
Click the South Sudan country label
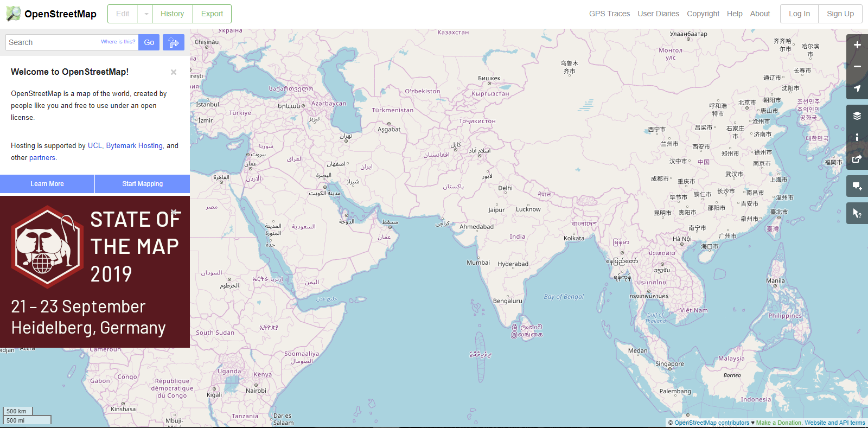(x=215, y=333)
